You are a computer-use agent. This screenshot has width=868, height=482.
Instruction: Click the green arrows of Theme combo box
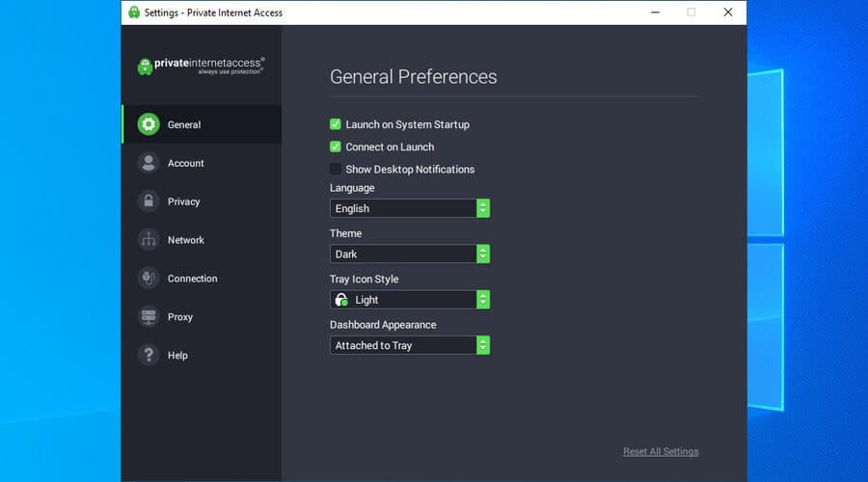[483, 254]
